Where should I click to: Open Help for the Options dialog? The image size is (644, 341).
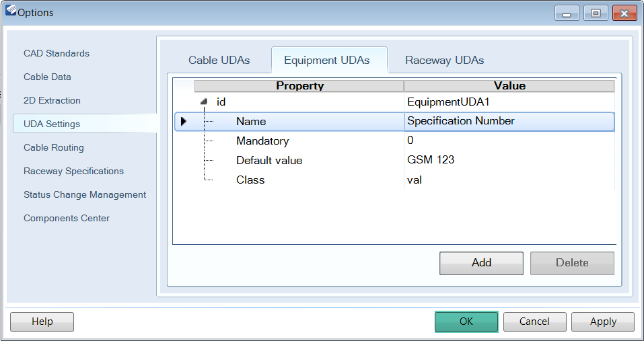(x=42, y=321)
